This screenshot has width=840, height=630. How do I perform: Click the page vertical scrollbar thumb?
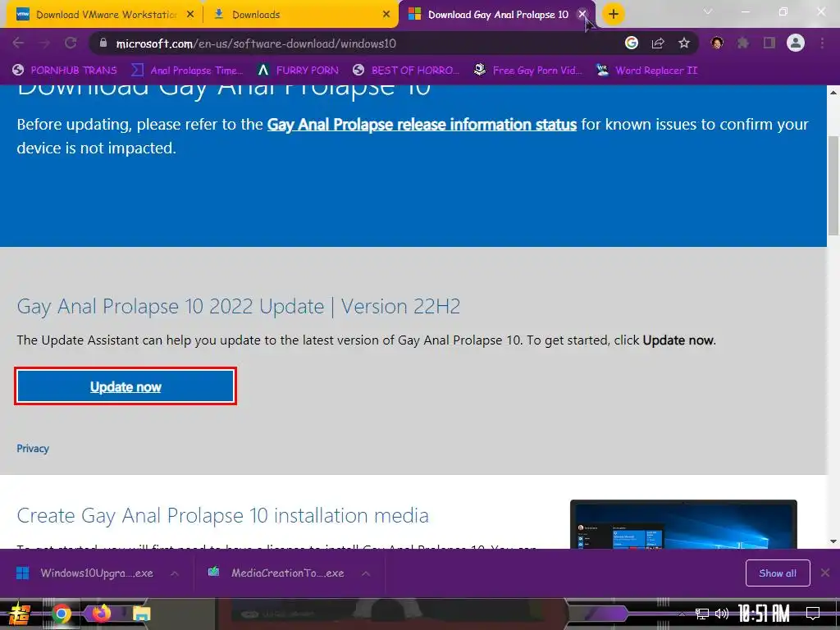click(833, 185)
